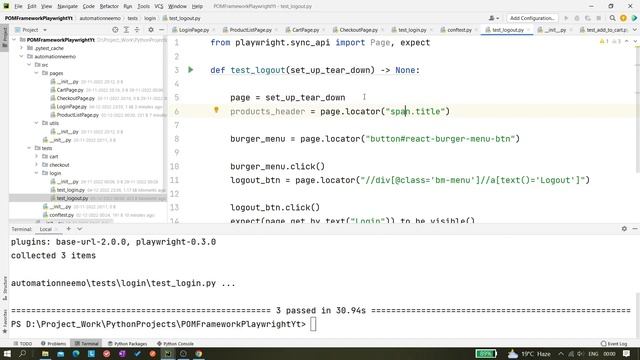Click the toolbar Run button
The width and height of the screenshot is (640, 360).
(566, 18)
